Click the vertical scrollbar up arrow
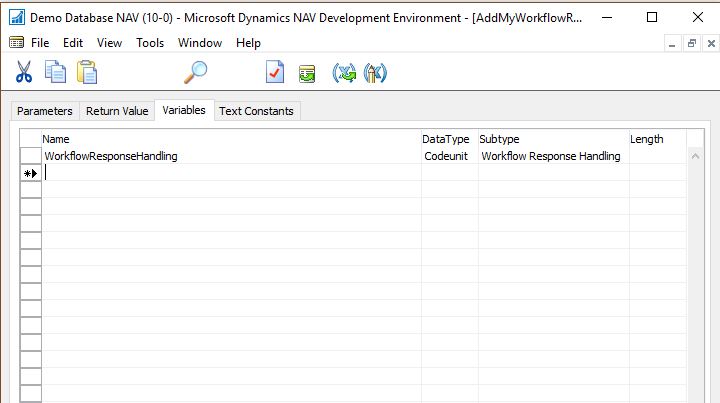This screenshot has width=720, height=403. click(697, 156)
